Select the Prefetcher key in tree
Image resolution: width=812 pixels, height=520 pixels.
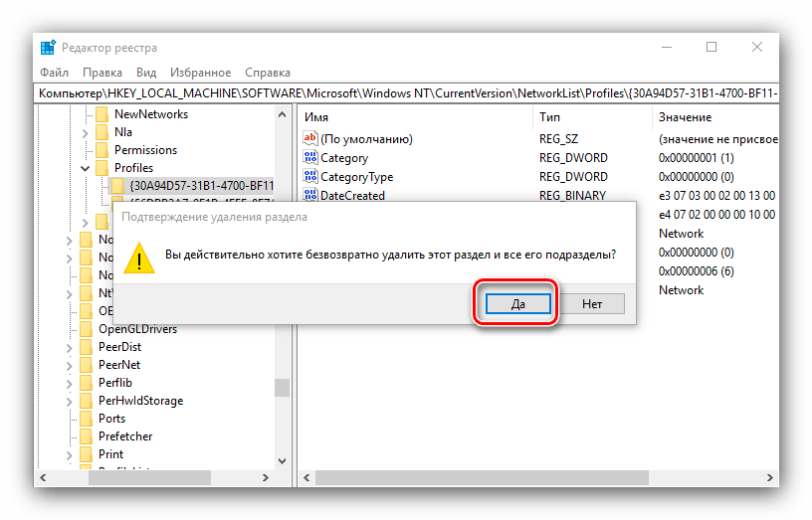[125, 436]
